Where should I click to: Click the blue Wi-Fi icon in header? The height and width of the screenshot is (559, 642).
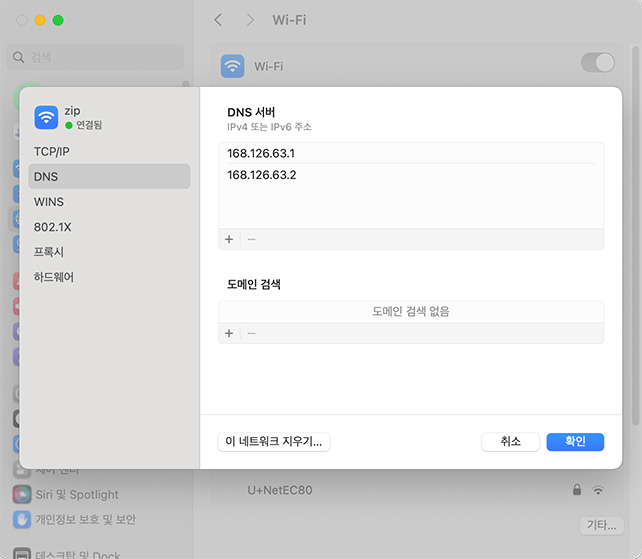point(233,66)
